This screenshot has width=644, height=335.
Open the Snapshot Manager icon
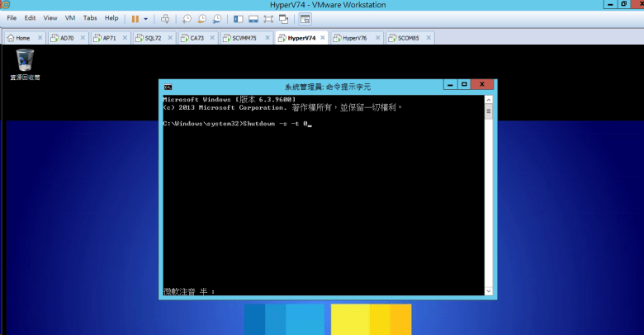216,17
